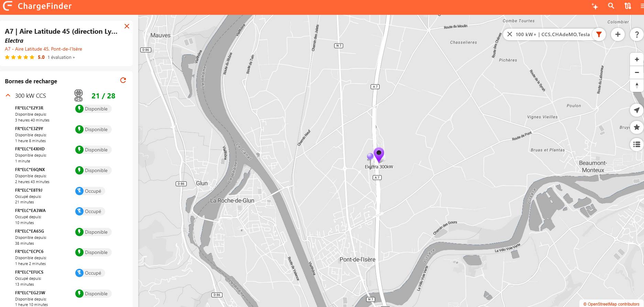Open the search magnifier icon
Viewport: 644px width, 307px height.
point(611,6)
